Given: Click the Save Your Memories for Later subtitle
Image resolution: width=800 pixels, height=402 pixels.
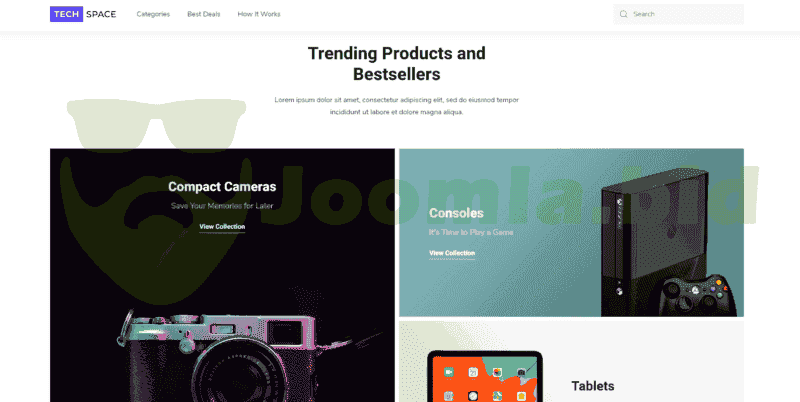Looking at the screenshot, I should [x=222, y=206].
